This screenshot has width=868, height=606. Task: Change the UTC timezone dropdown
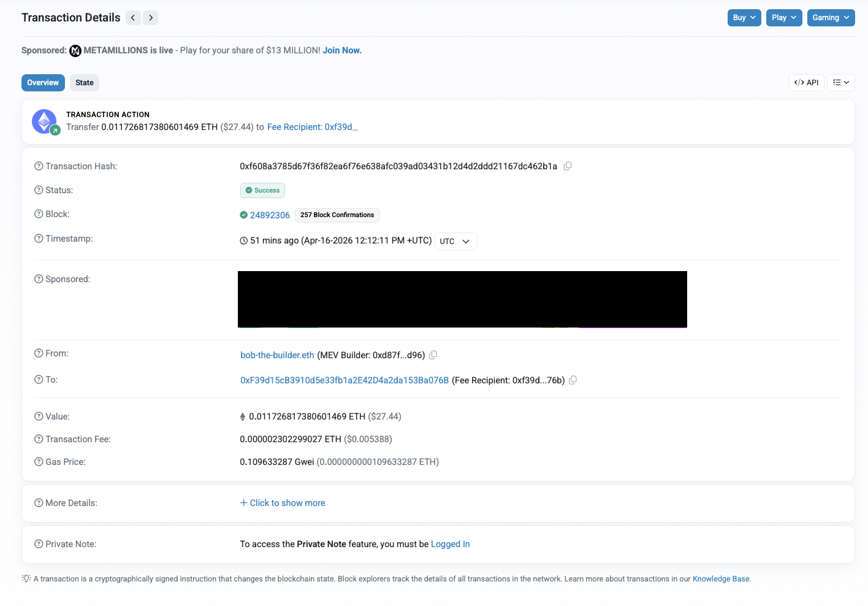pos(455,241)
